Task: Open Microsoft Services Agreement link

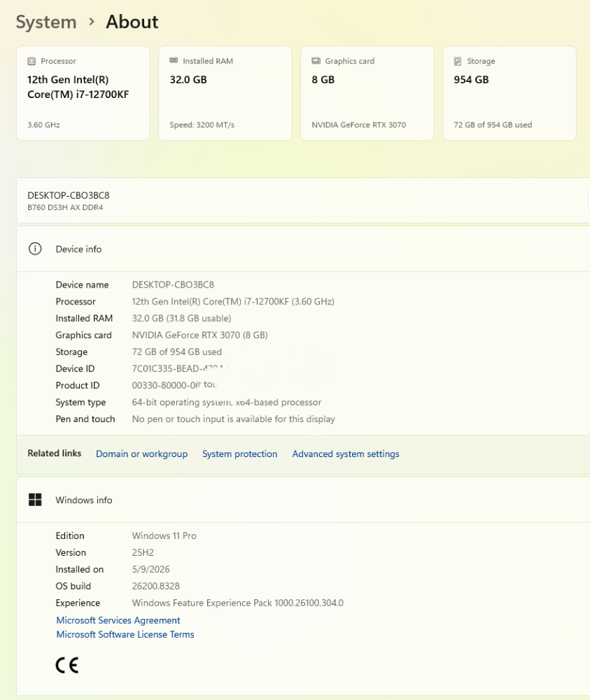Action: (x=118, y=620)
